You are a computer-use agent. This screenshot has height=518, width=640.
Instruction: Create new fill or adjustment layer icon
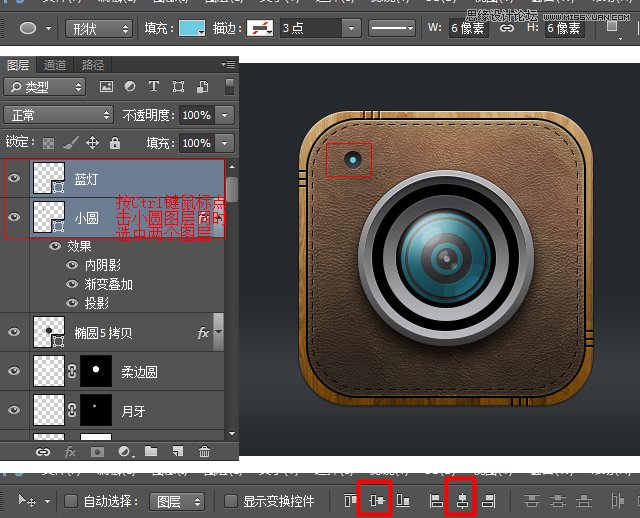(124, 451)
